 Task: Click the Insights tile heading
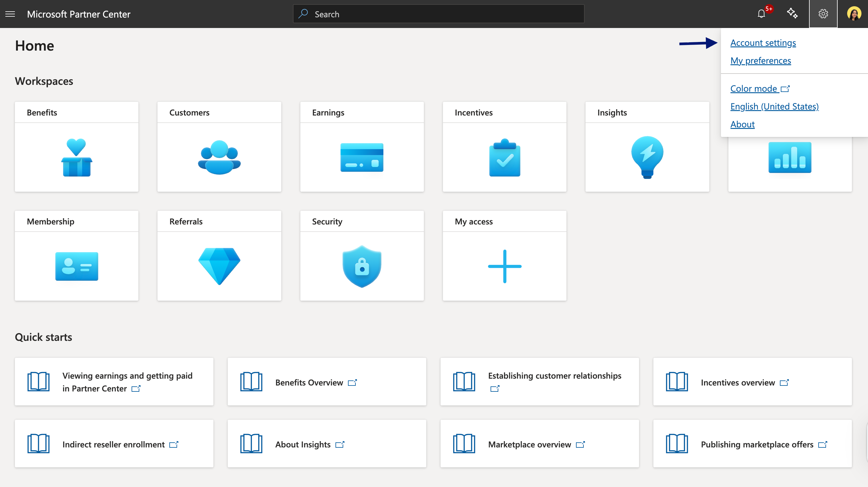tap(612, 113)
